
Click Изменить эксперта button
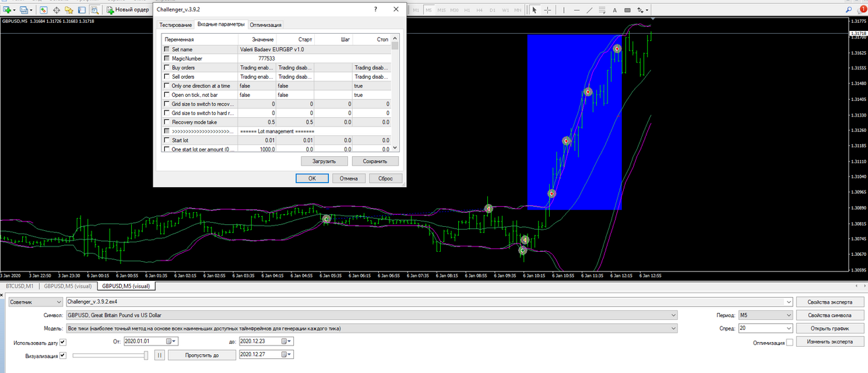point(830,341)
